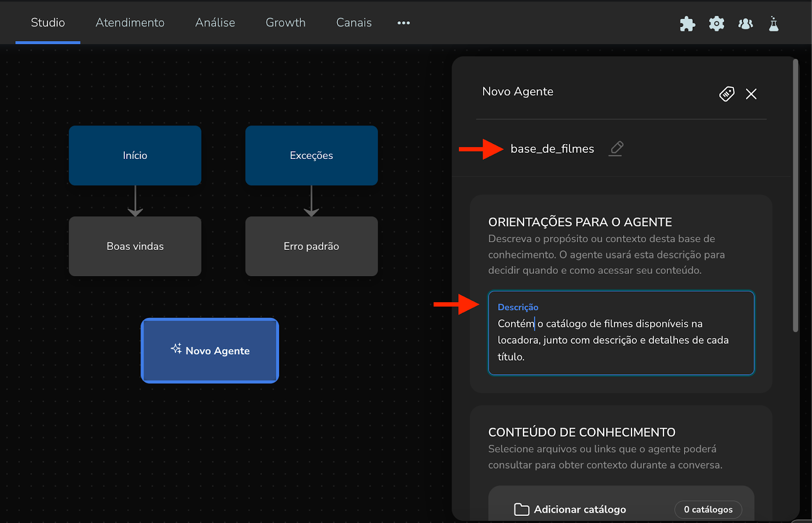Click the Boas vindas block
Viewport: 812px width, 523px height.
pyautogui.click(x=135, y=246)
